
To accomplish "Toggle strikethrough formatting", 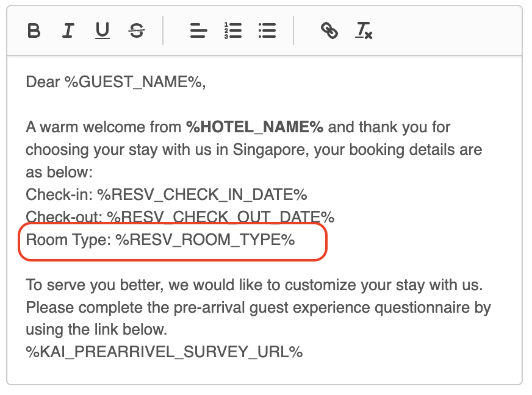I will [x=137, y=30].
